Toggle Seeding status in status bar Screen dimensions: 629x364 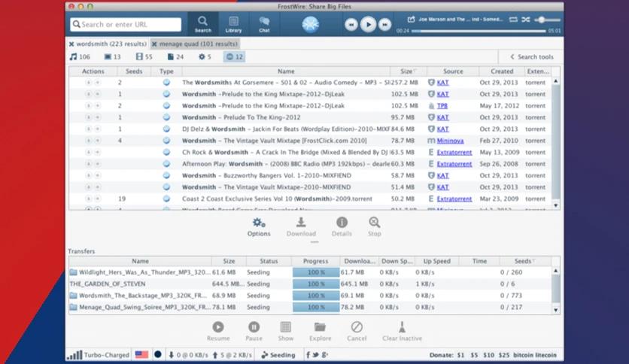[x=278, y=355]
